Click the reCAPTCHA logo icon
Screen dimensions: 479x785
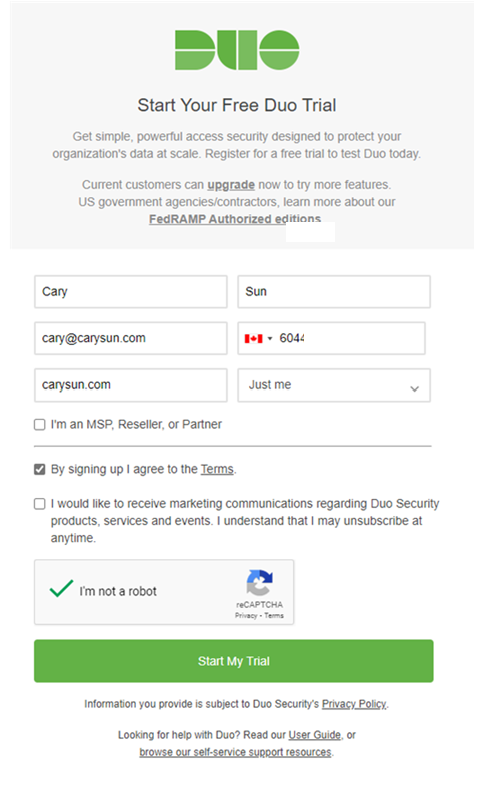click(x=259, y=582)
